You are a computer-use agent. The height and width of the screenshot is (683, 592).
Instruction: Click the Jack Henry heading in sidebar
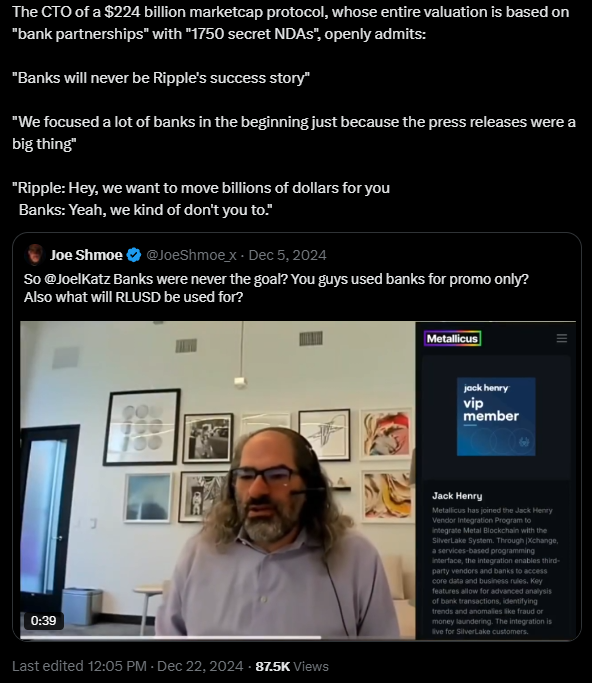pyautogui.click(x=457, y=496)
